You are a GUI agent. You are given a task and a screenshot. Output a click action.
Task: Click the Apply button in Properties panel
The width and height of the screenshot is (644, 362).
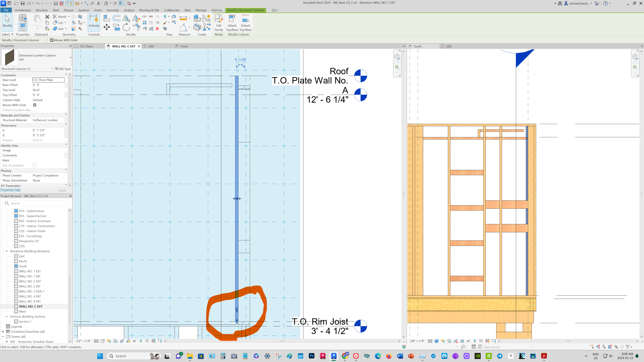[62, 190]
